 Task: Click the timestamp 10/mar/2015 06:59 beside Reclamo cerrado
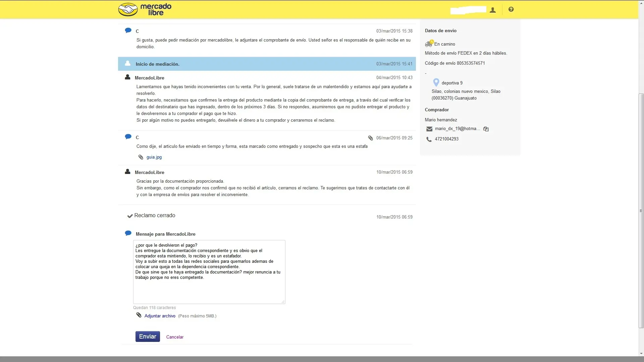point(394,217)
